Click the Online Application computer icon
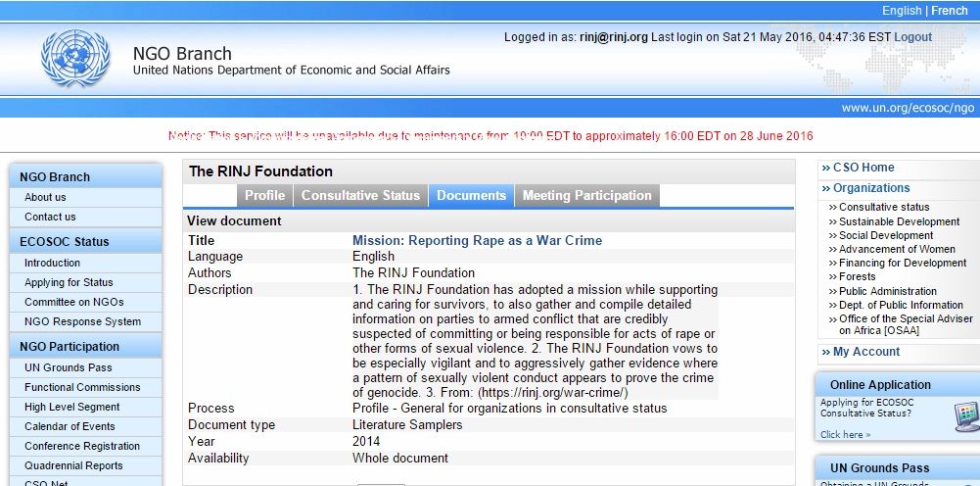 pos(967,416)
